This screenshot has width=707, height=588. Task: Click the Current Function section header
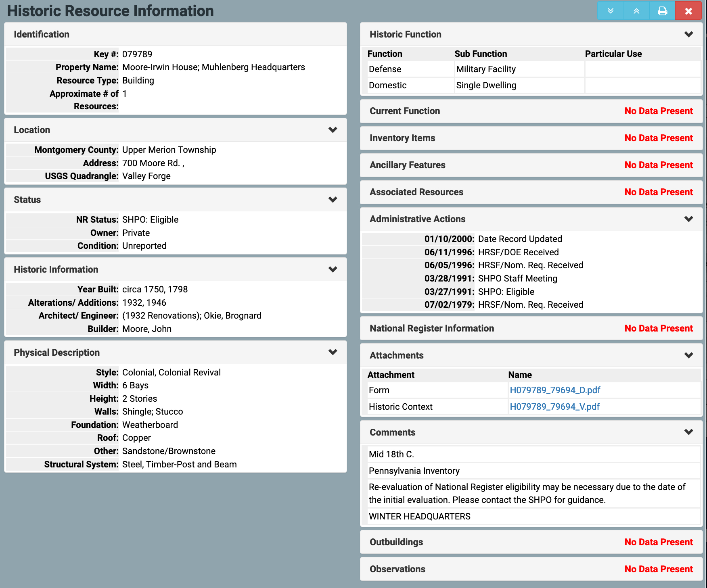pyautogui.click(x=531, y=111)
